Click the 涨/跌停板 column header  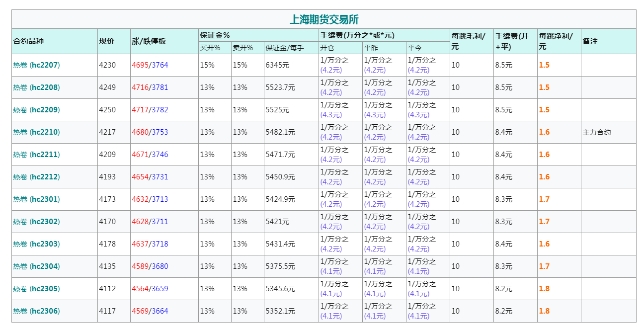[149, 41]
